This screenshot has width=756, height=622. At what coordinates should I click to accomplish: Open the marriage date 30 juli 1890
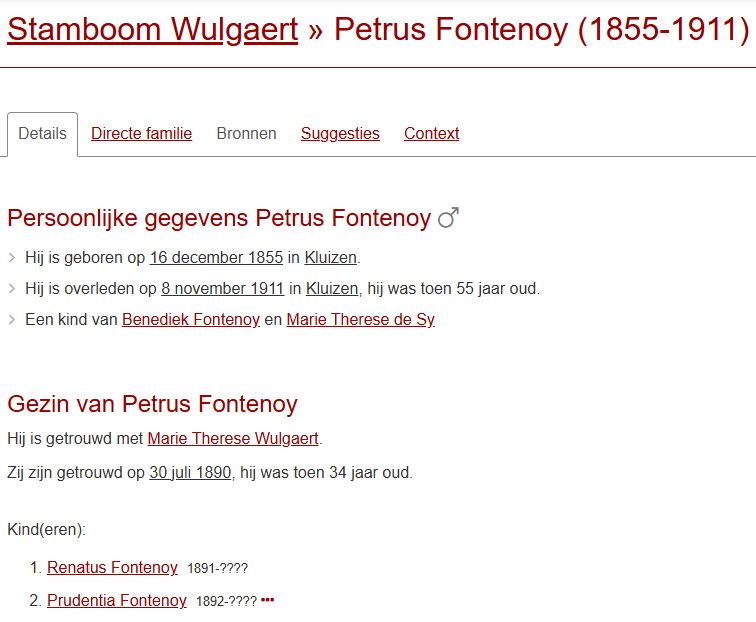(190, 472)
